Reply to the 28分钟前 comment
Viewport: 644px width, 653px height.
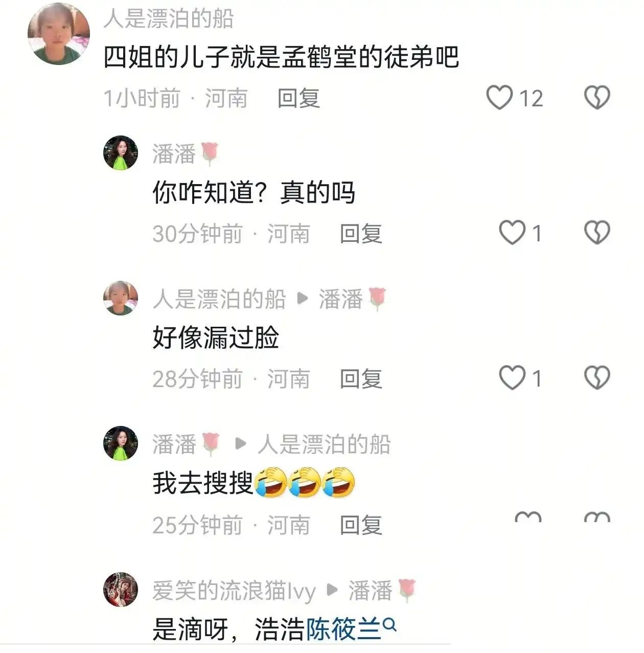tap(361, 379)
